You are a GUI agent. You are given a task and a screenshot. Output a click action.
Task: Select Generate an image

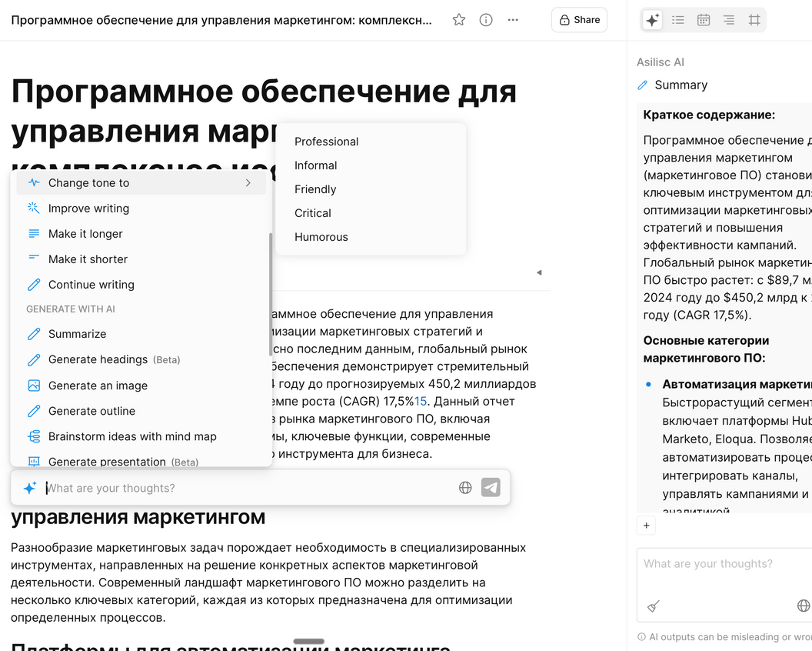[x=141, y=386]
